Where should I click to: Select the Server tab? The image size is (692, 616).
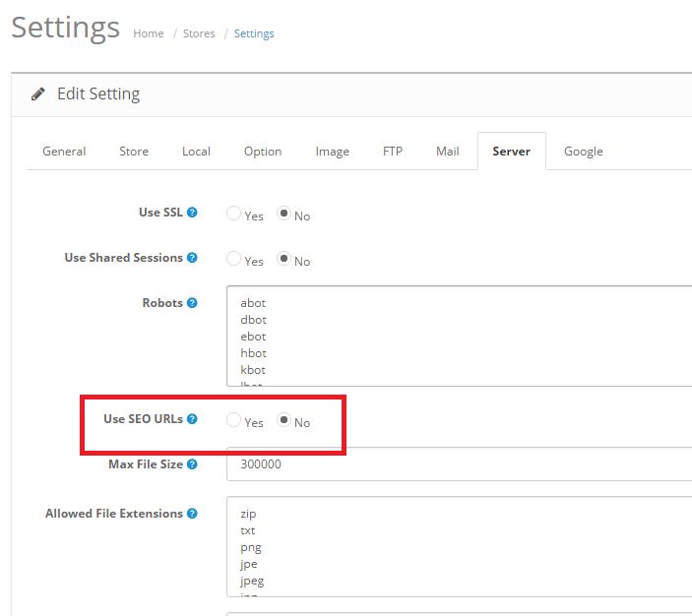[512, 152]
